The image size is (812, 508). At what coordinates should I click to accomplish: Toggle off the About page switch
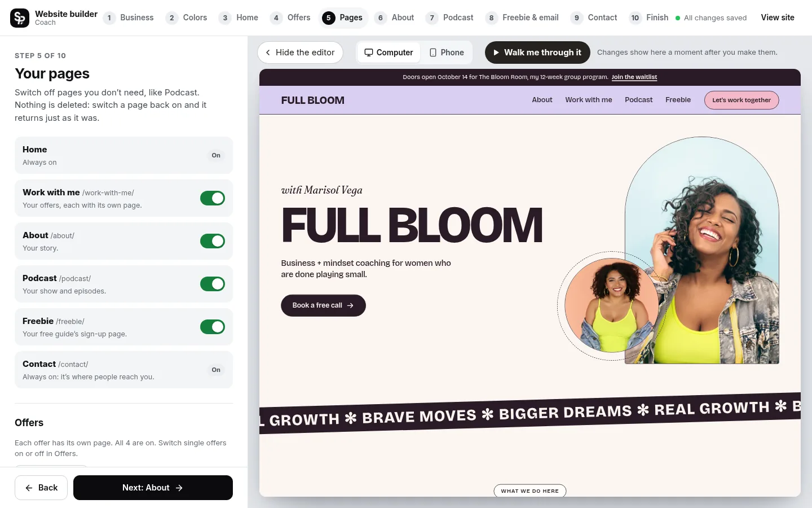coord(213,241)
